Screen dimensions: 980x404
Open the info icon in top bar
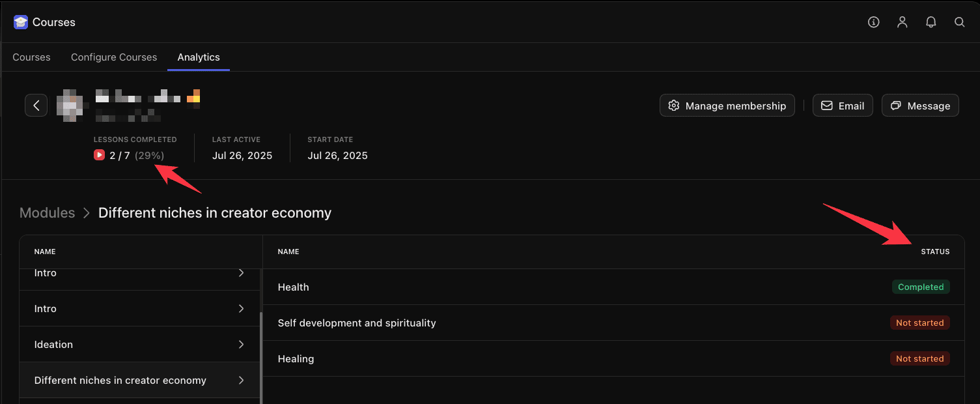coord(873,22)
